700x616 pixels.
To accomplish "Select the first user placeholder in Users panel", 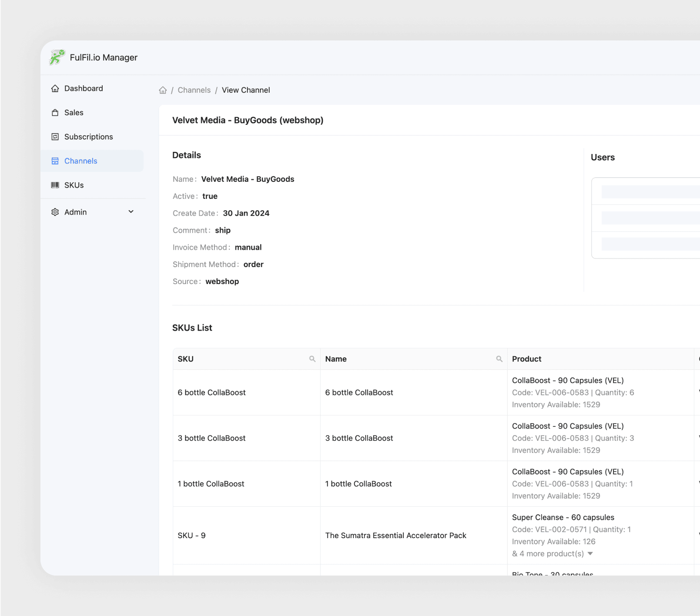I will 650,192.
